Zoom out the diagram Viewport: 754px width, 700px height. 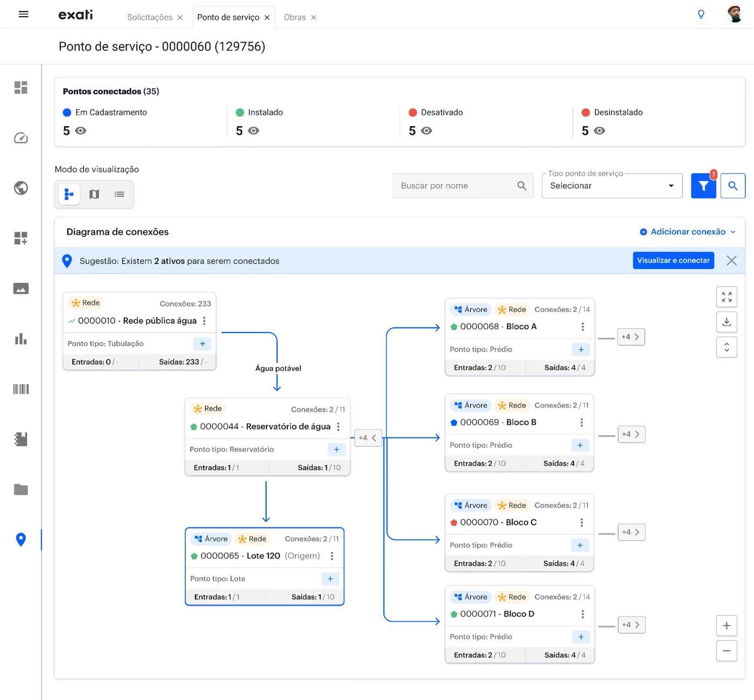[x=727, y=650]
